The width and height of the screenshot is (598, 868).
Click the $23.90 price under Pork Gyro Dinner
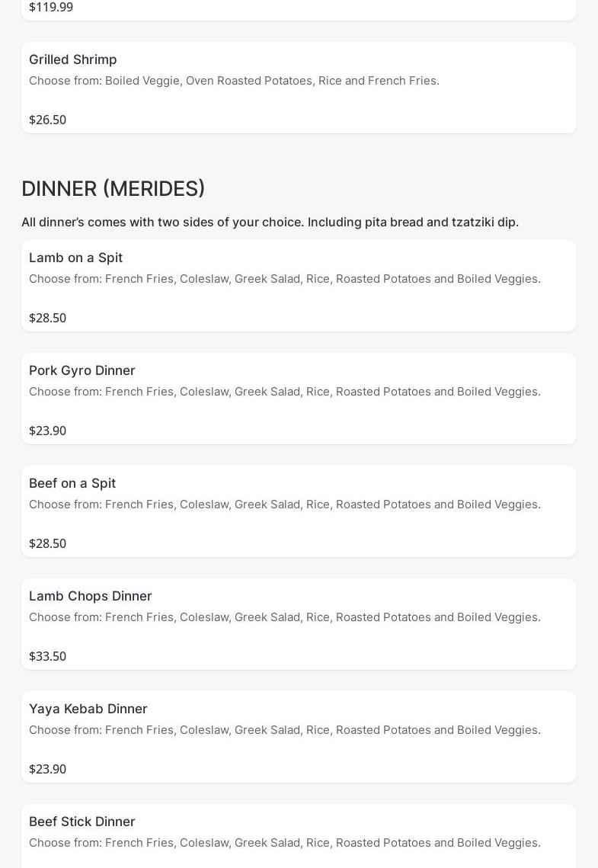coord(47,431)
